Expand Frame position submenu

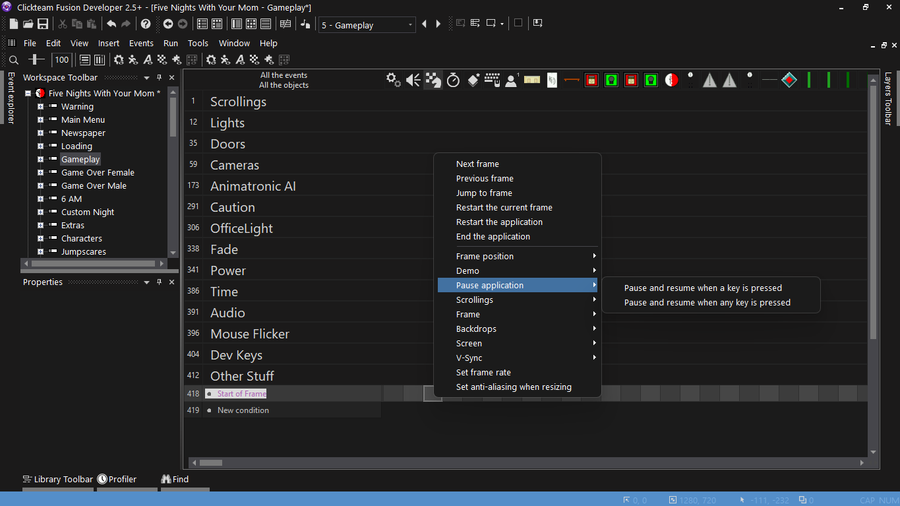pos(519,256)
